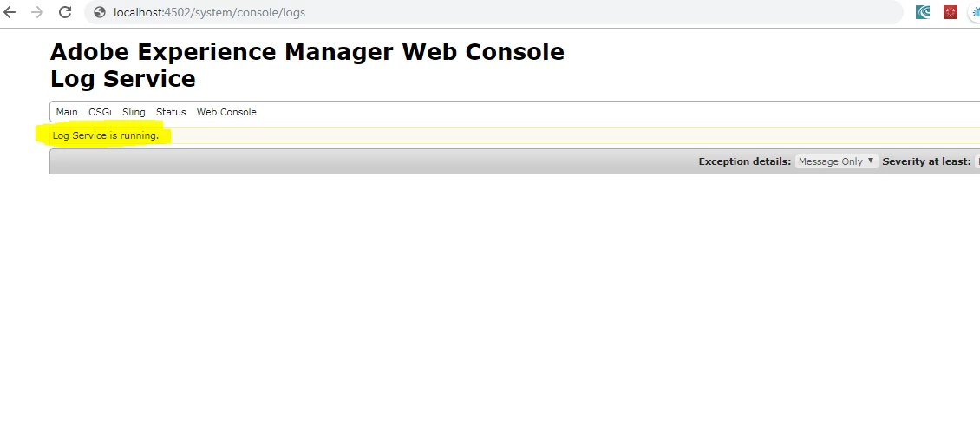Image resolution: width=980 pixels, height=427 pixels.
Task: Click the browser forward arrow
Action: click(37, 12)
